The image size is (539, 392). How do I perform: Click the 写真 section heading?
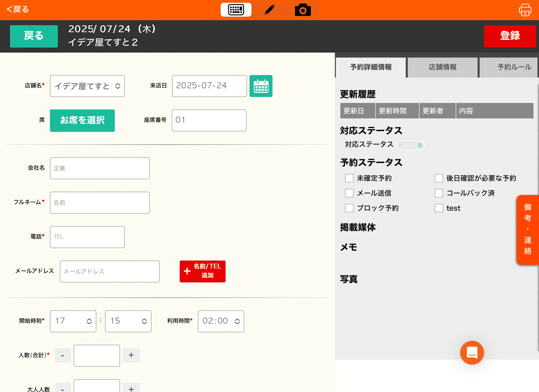point(349,279)
